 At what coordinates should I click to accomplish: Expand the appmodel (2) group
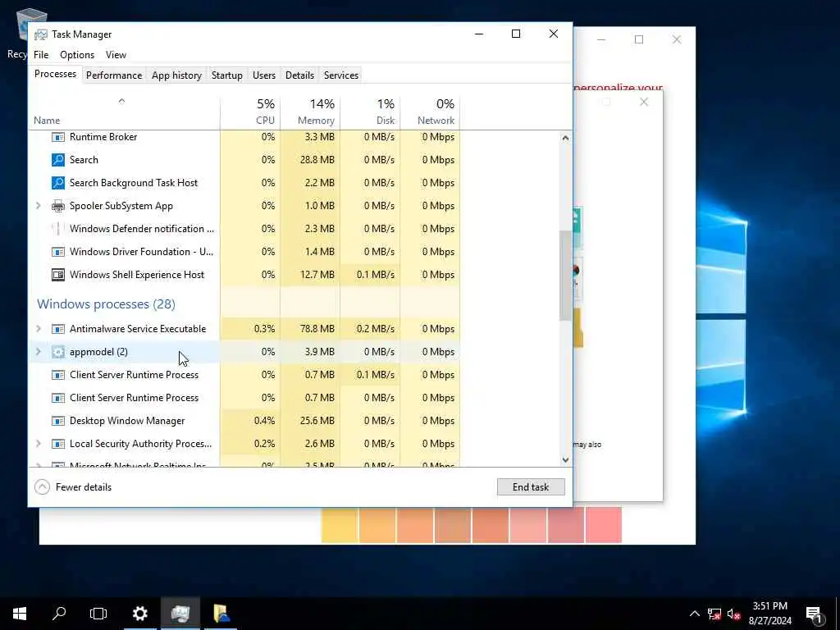point(39,351)
